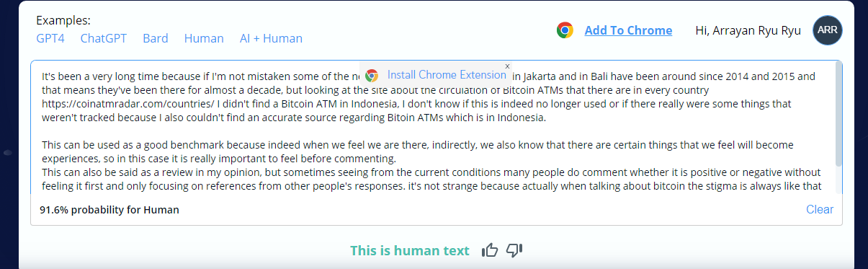This screenshot has height=269, width=868.
Task: Click the This is human text result
Action: point(410,250)
